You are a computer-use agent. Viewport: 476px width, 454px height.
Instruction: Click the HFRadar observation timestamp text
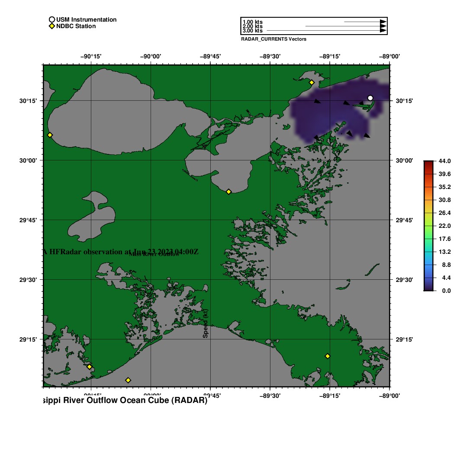tap(121, 252)
